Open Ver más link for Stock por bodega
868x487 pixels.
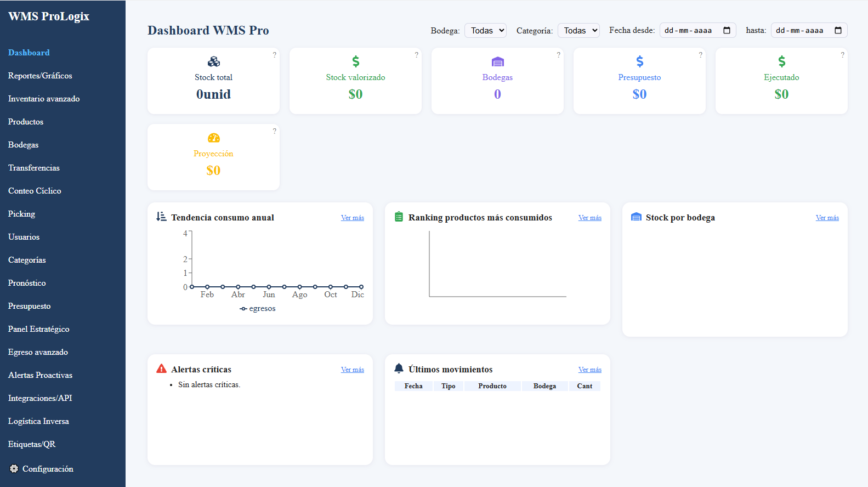[x=827, y=218]
